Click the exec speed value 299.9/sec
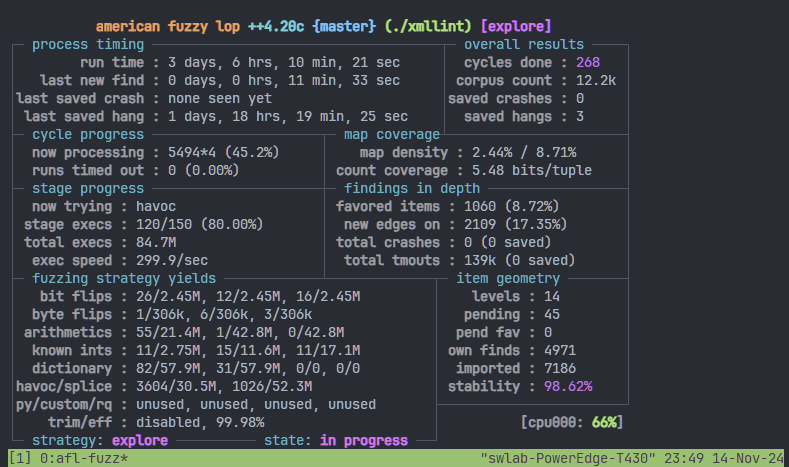Screen dimensions: 789x467 (172, 260)
